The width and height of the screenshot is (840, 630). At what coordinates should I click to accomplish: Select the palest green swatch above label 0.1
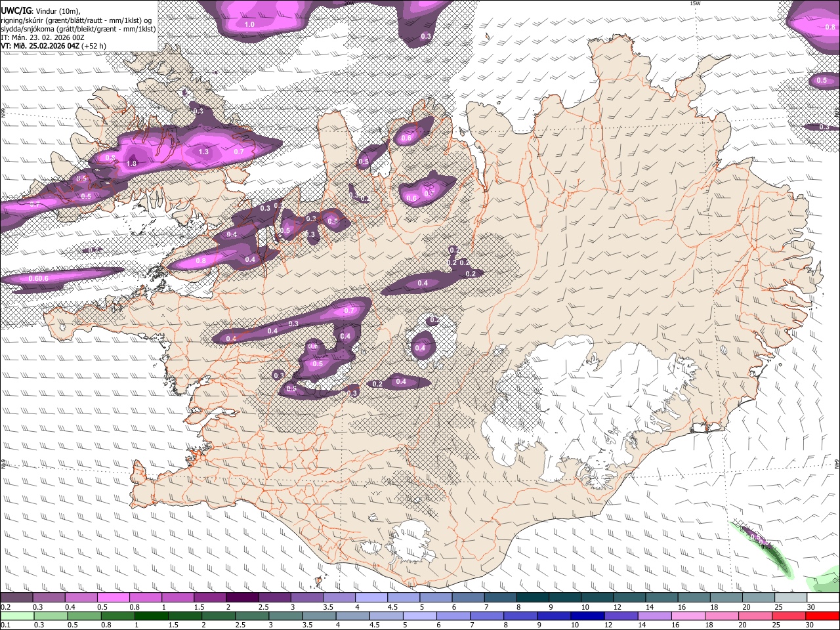pos(17,616)
